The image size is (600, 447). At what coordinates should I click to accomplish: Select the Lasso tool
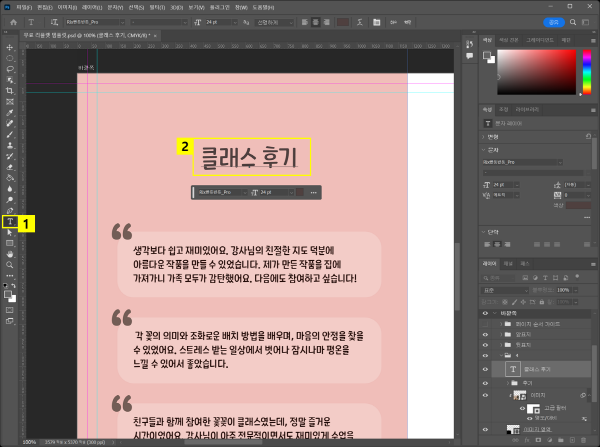10,69
